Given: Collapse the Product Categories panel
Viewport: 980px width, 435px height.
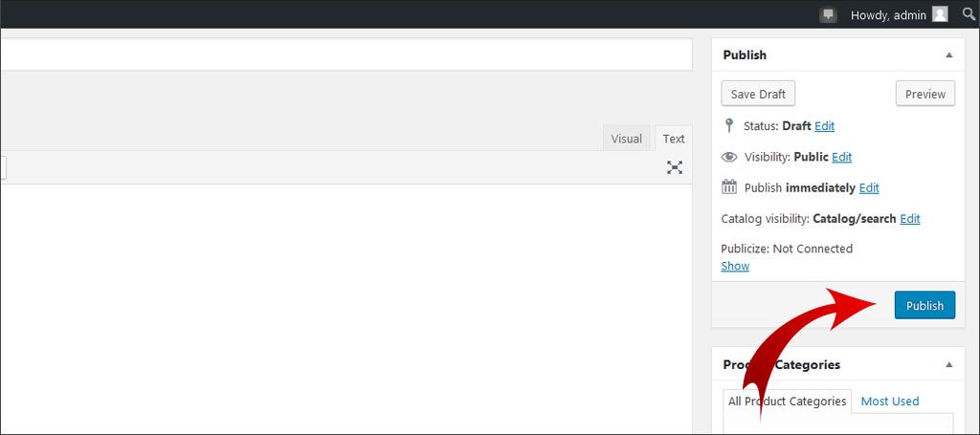Looking at the screenshot, I should click(x=948, y=364).
